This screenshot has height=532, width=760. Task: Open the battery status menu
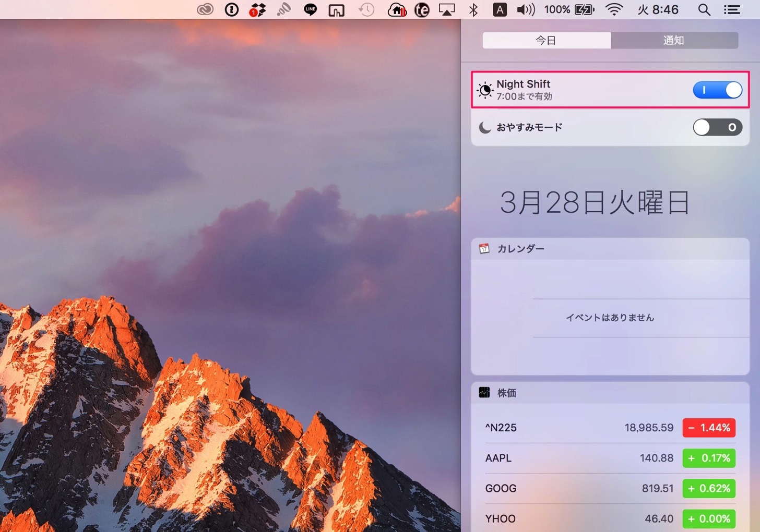tap(569, 9)
